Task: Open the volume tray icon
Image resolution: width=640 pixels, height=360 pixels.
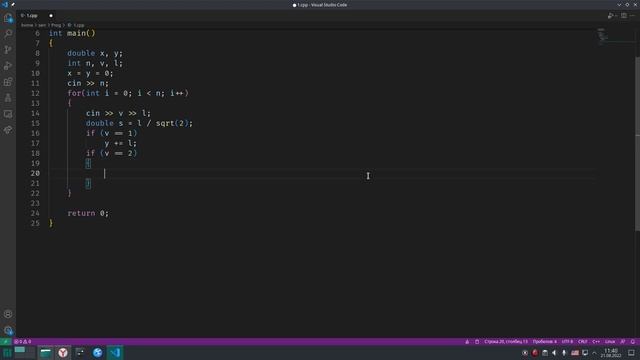Action: pyautogui.click(x=554, y=353)
